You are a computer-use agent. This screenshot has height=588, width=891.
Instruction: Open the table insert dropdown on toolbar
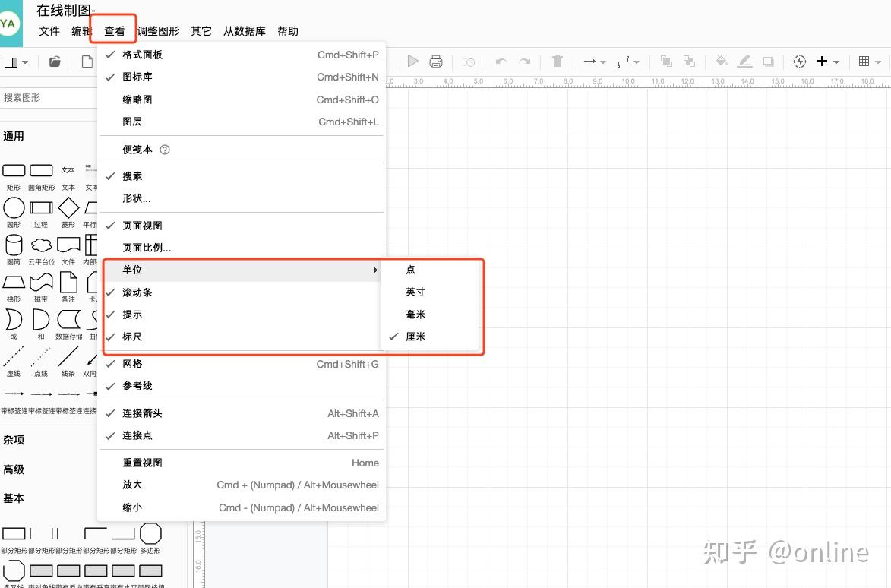pyautogui.click(x=870, y=62)
